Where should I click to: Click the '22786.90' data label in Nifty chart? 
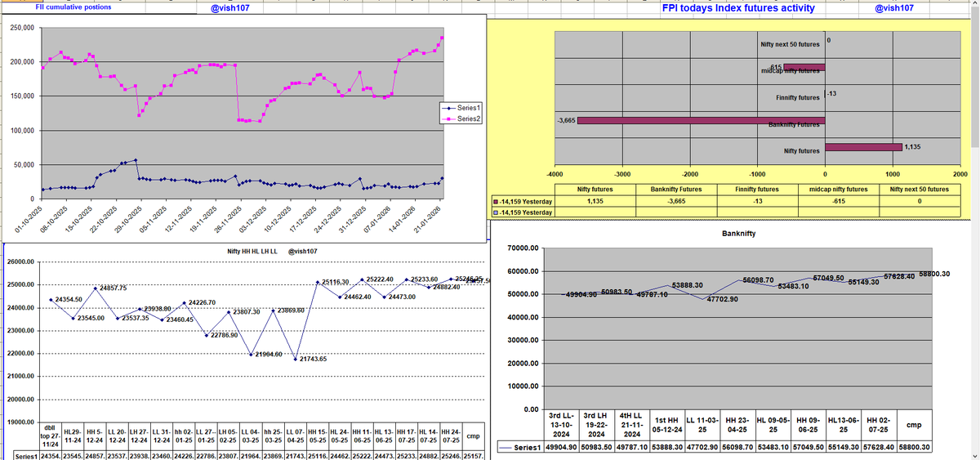(x=223, y=335)
